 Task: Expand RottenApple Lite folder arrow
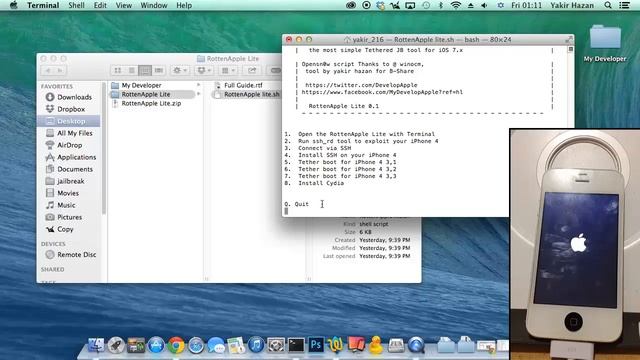(x=199, y=94)
